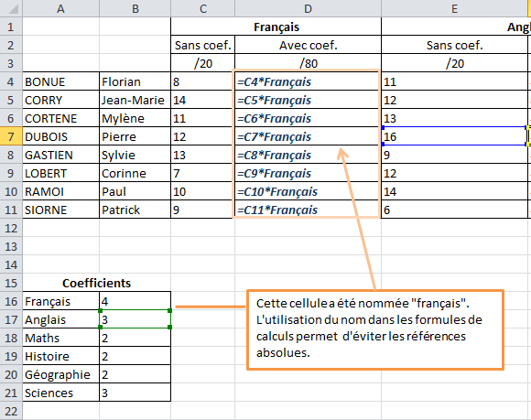Image resolution: width=531 pixels, height=420 pixels.
Task: Select column A header
Action: coord(61,8)
